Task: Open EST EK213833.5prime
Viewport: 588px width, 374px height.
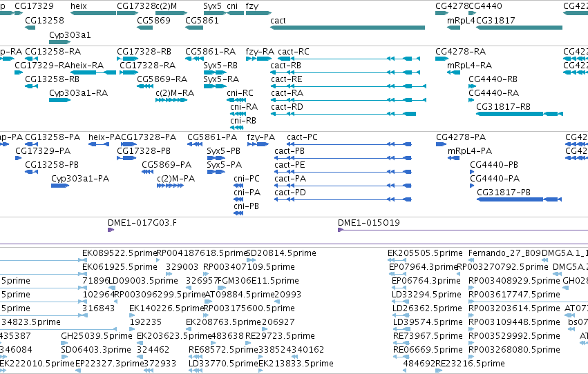Action: (x=296, y=364)
